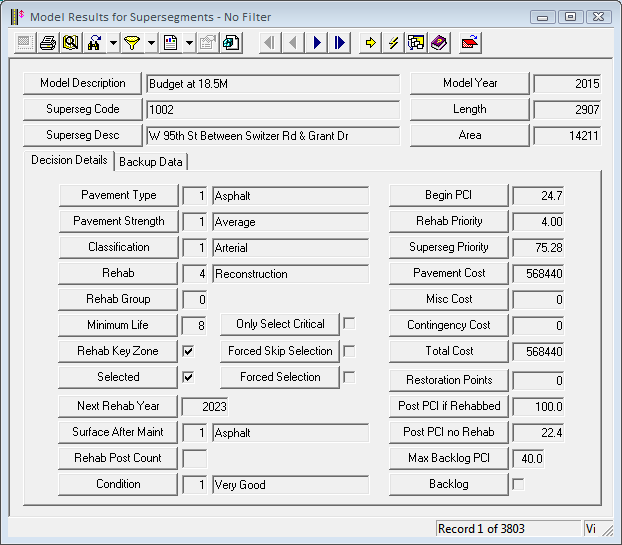Image resolution: width=622 pixels, height=545 pixels.
Task: Click the Condition 'Very Good' field
Action: point(290,485)
